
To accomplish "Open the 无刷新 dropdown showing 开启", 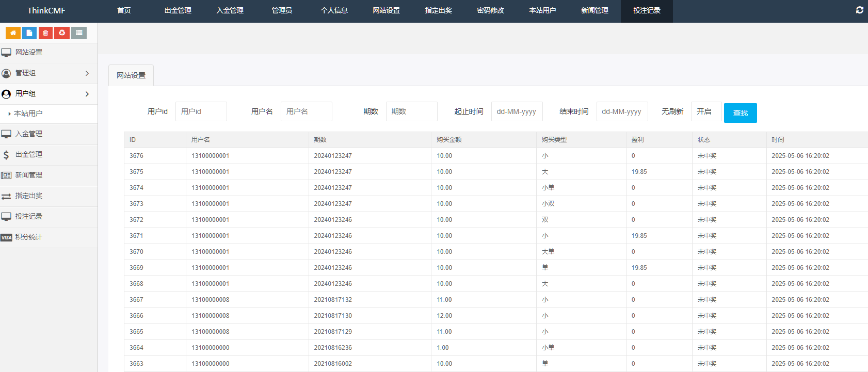I will tap(705, 111).
